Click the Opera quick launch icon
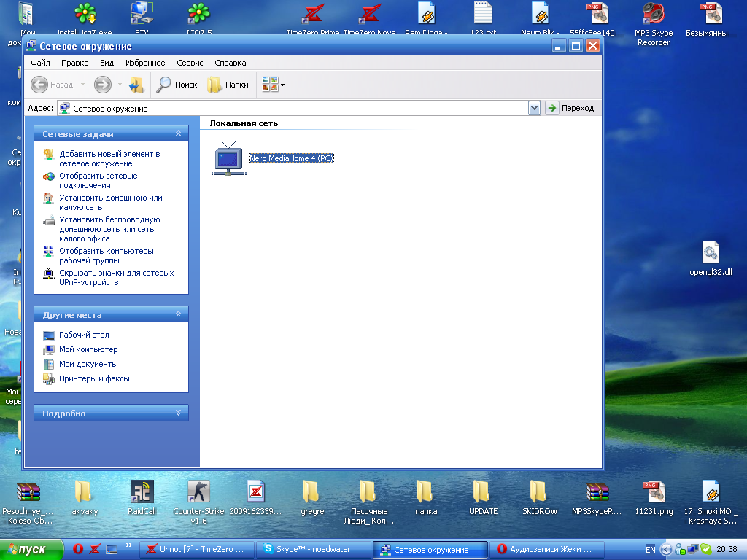 (x=78, y=549)
